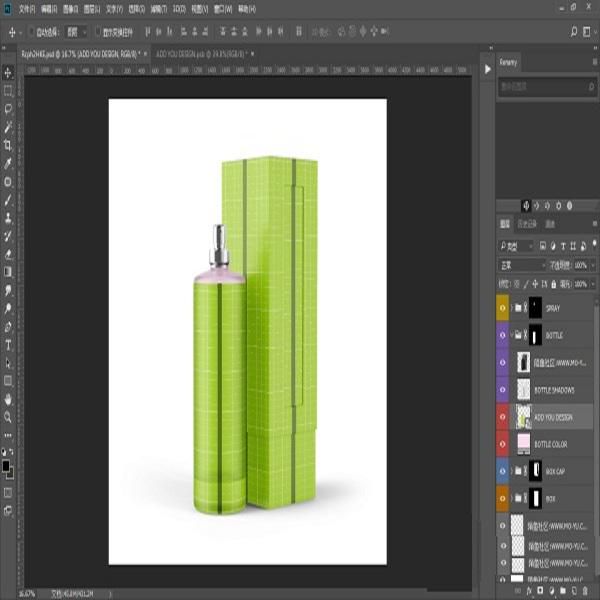
Task: Open the layer filter type dropdown
Action: tap(516, 246)
